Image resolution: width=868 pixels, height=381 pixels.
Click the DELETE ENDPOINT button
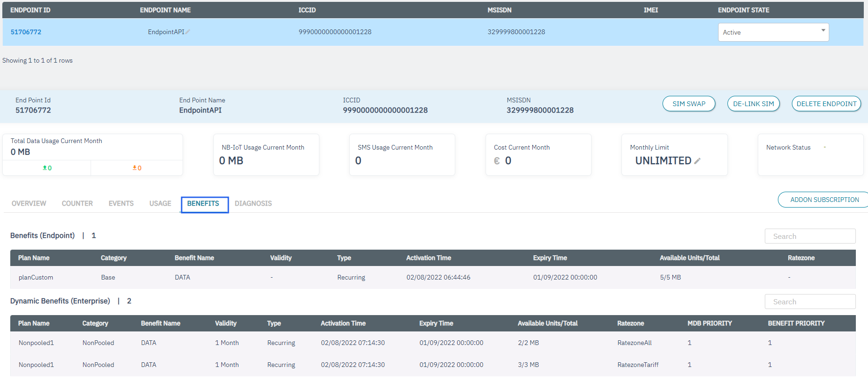(826, 104)
